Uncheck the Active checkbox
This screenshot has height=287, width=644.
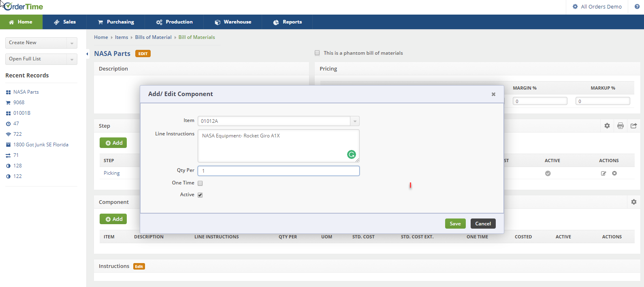tap(200, 195)
